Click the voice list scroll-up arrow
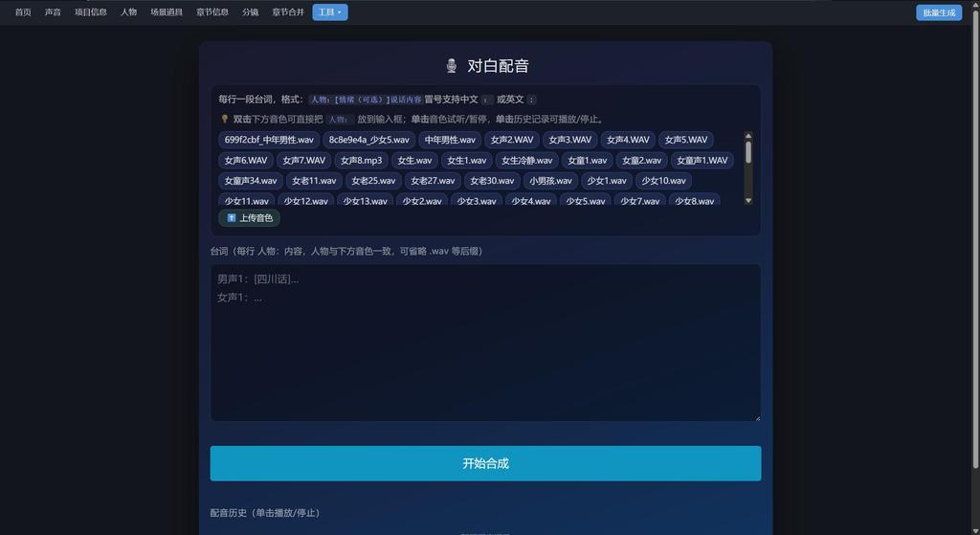This screenshot has width=980, height=535. 748,136
